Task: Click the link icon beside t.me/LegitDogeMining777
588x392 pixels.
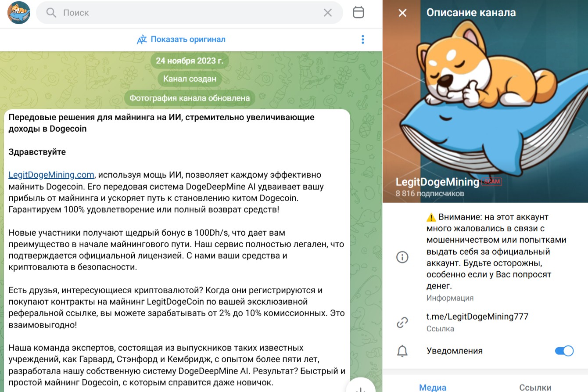Action: point(402,323)
